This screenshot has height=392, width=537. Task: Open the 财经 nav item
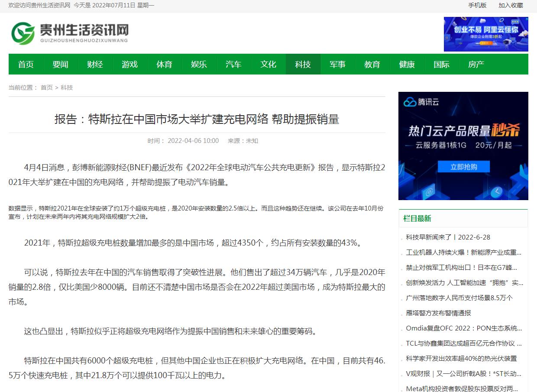(95, 64)
